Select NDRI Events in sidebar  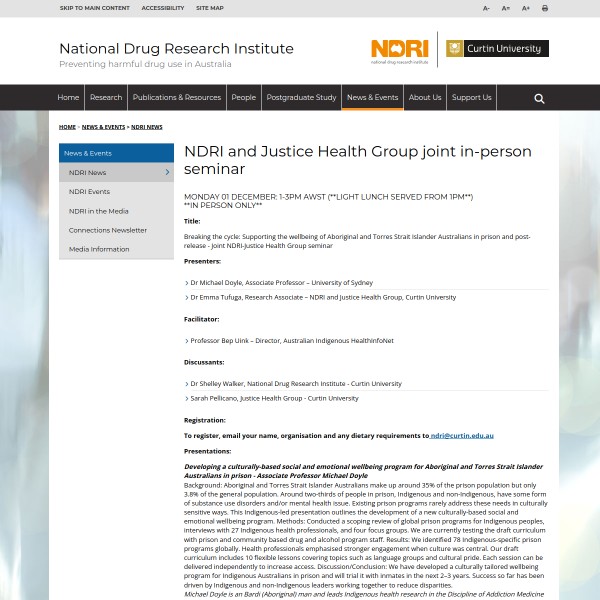click(x=89, y=191)
